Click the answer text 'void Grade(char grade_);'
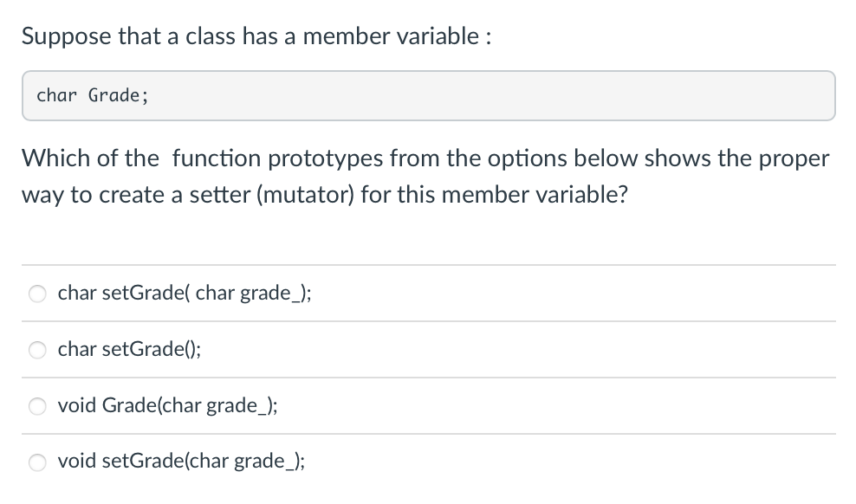The width and height of the screenshot is (856, 504). click(x=167, y=405)
